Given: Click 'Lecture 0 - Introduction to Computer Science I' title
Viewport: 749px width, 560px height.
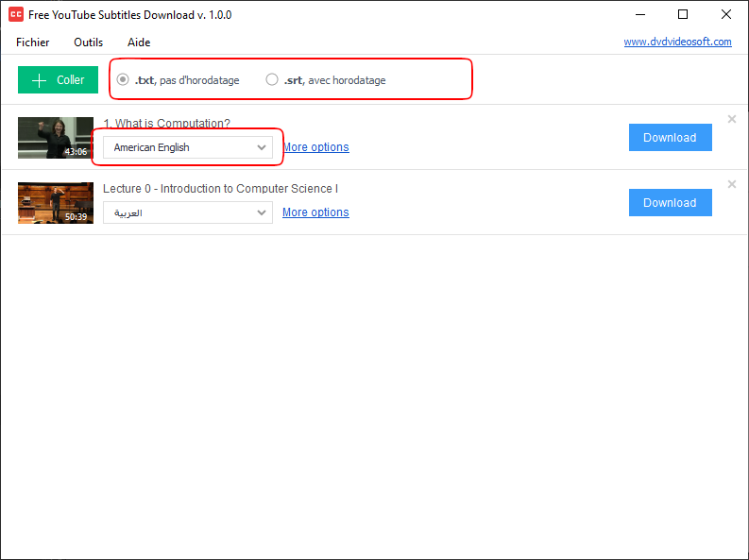Looking at the screenshot, I should [x=221, y=189].
